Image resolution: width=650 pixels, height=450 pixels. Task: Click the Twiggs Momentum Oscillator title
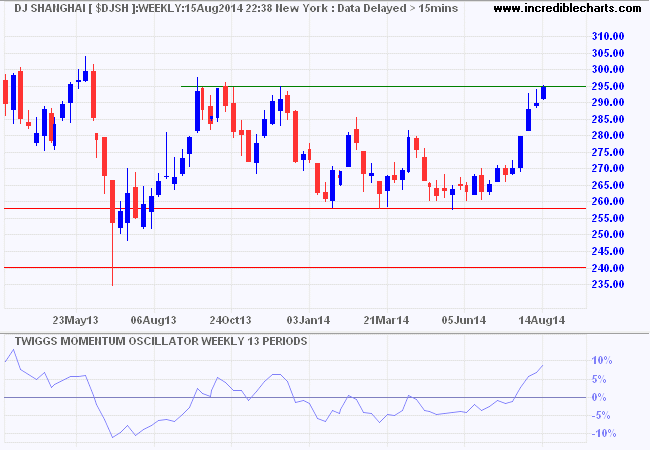161,341
